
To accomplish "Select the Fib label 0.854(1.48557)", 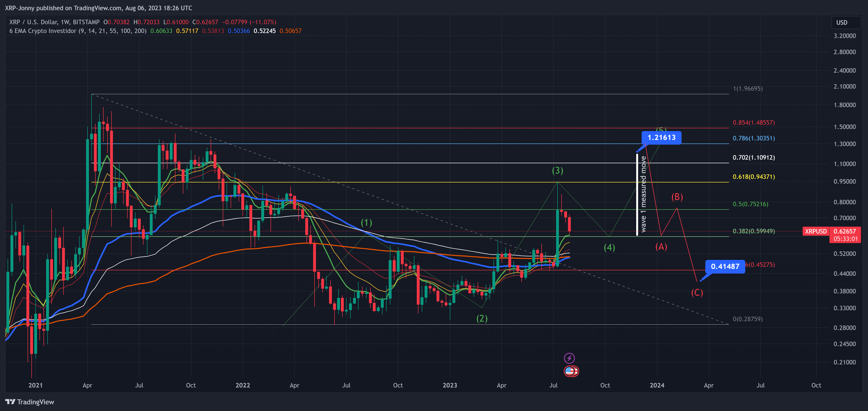I will (754, 123).
